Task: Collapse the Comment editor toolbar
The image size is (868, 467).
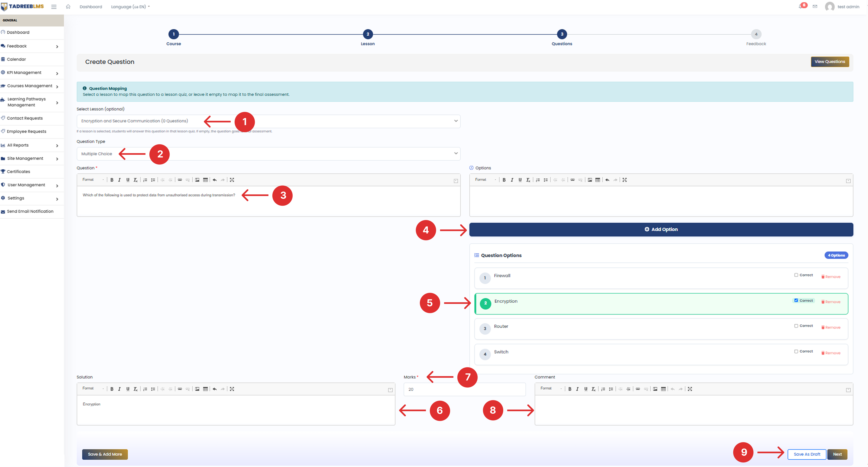Action: (x=848, y=390)
